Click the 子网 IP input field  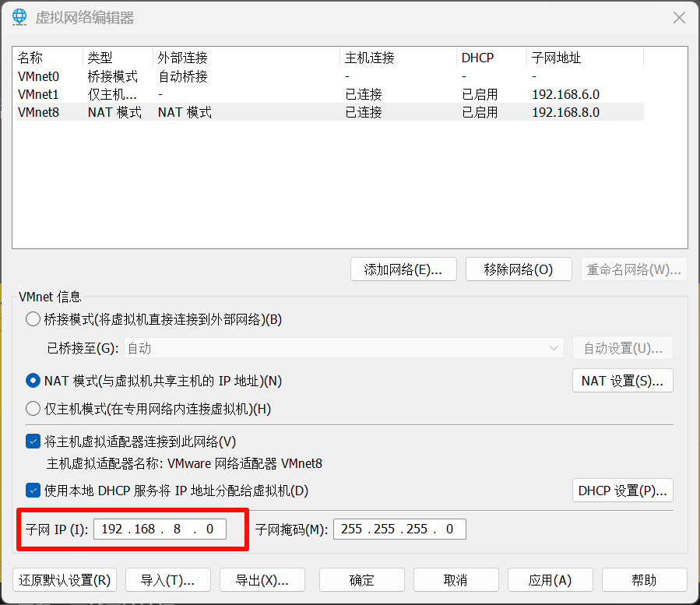pos(160,529)
